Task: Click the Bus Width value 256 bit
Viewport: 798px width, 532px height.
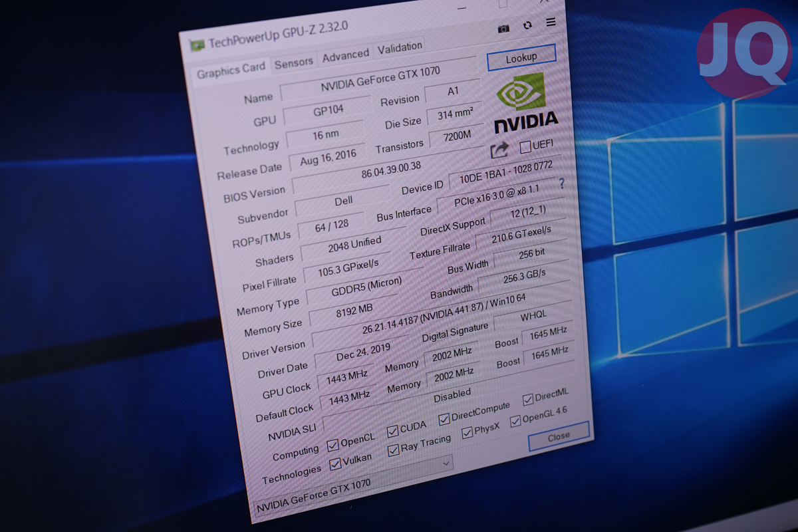Action: (531, 255)
